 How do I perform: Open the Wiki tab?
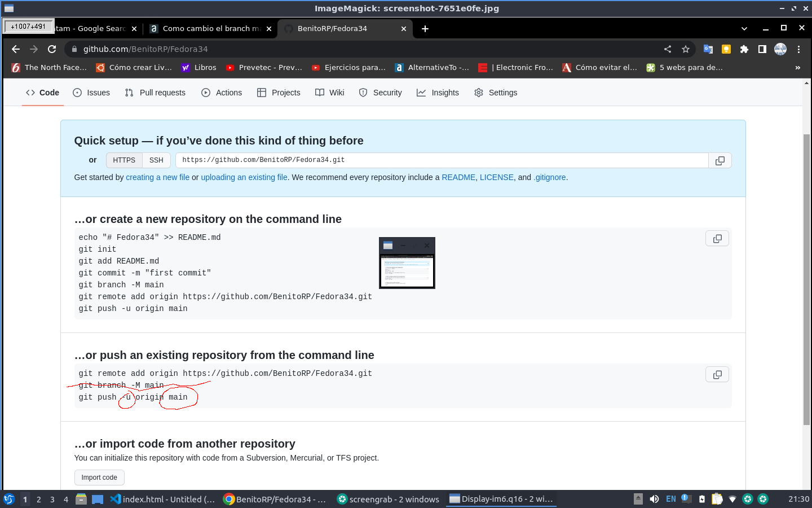[330, 93]
